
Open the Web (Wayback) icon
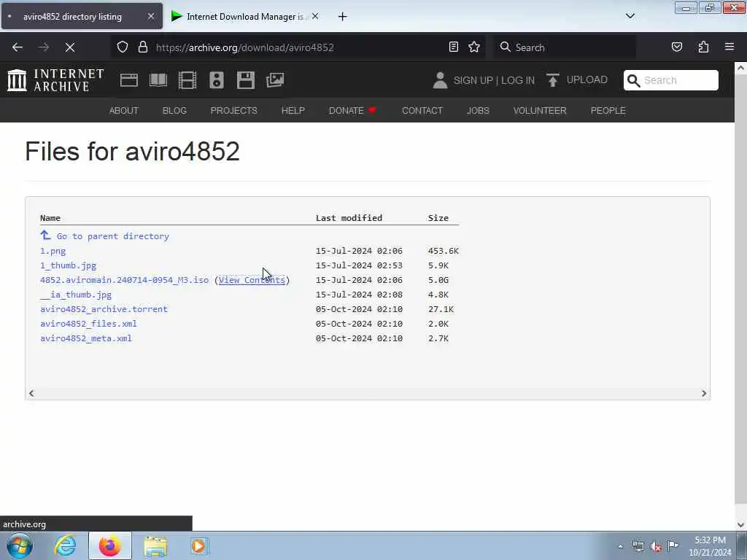point(129,80)
